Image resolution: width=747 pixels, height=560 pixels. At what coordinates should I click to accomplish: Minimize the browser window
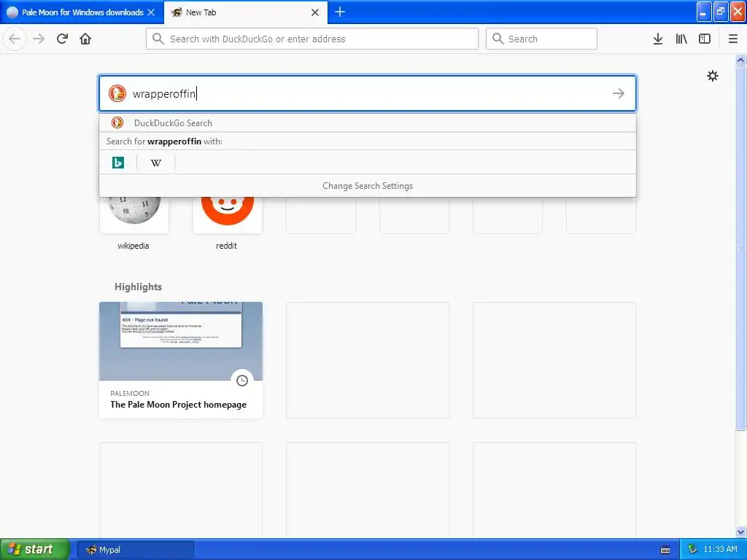click(704, 12)
